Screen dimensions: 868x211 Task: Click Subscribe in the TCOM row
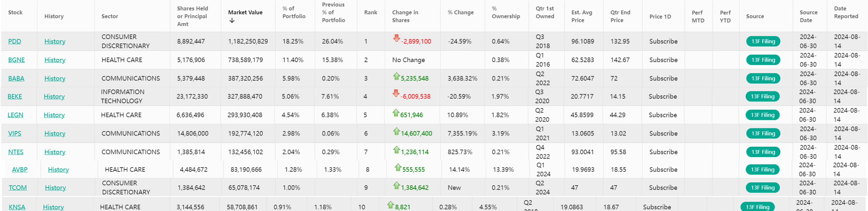pos(663,188)
